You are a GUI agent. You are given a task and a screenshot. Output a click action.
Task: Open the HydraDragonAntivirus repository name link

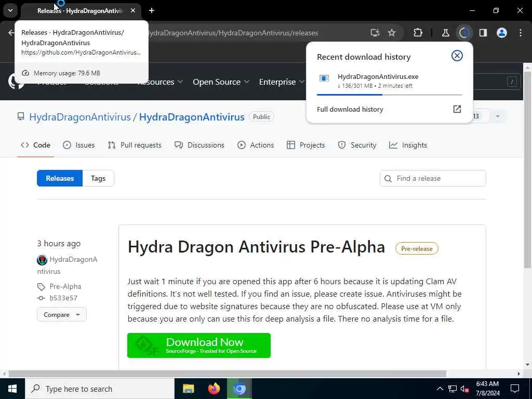(x=192, y=117)
